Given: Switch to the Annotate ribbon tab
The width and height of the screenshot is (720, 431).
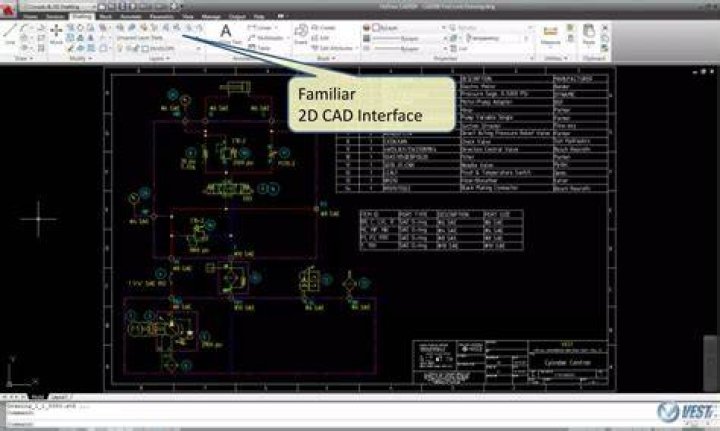Looking at the screenshot, I should [x=132, y=17].
